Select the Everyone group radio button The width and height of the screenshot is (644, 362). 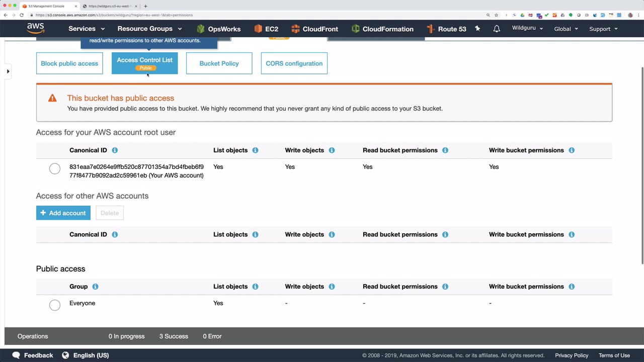(x=55, y=305)
